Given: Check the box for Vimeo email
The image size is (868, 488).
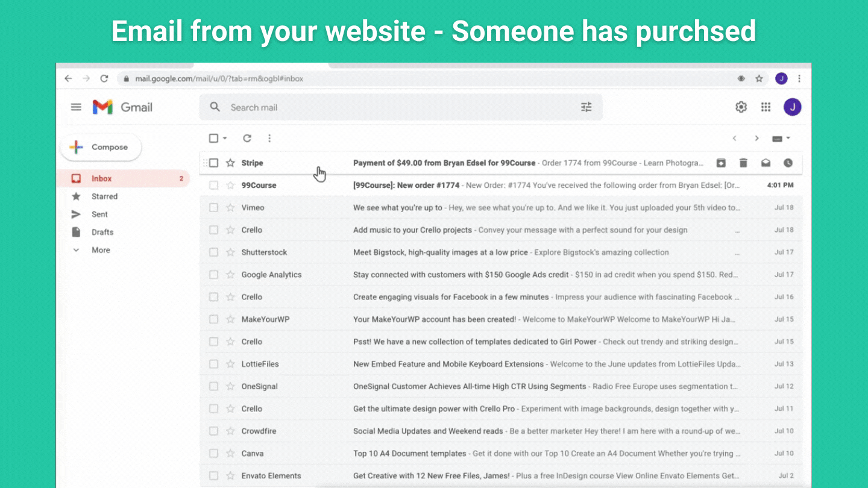Looking at the screenshot, I should coord(213,207).
